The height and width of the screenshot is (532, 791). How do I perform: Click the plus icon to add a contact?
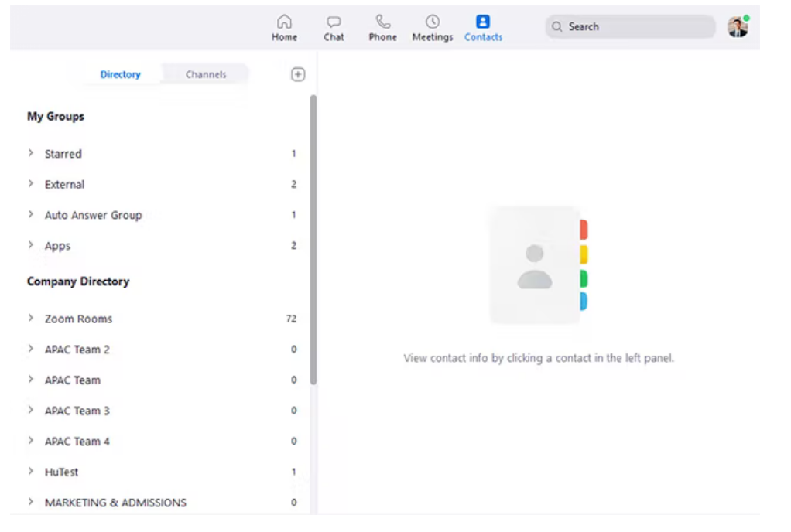pos(298,74)
